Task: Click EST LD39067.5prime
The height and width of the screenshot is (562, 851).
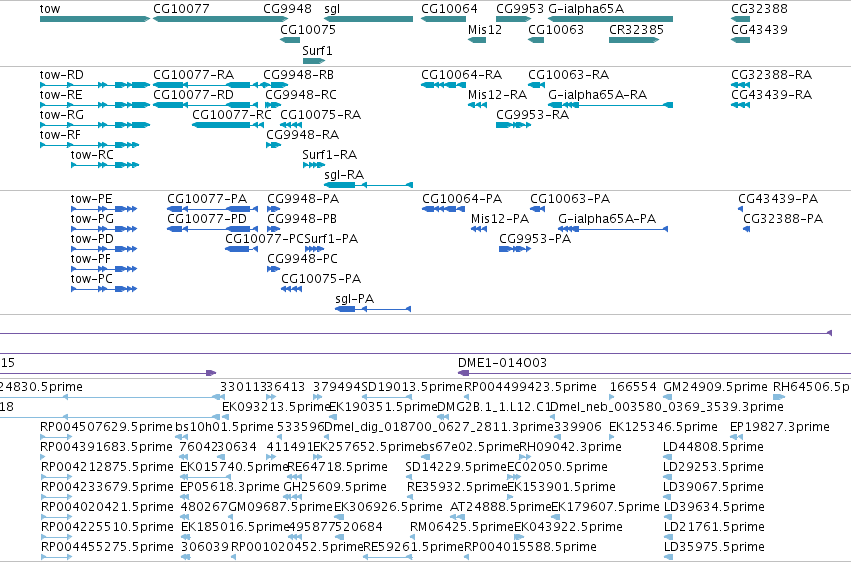Action: point(668,497)
